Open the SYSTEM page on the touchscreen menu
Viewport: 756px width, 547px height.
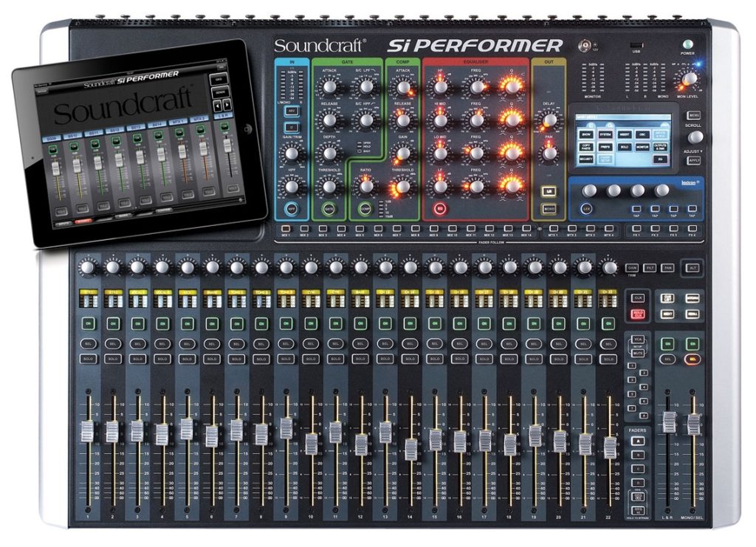[606, 135]
